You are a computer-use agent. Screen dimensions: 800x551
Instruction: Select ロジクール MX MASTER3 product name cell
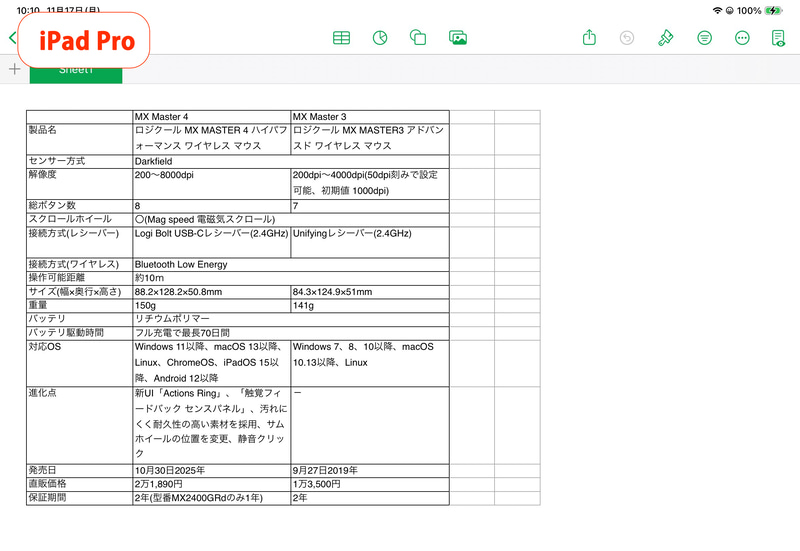(x=370, y=139)
